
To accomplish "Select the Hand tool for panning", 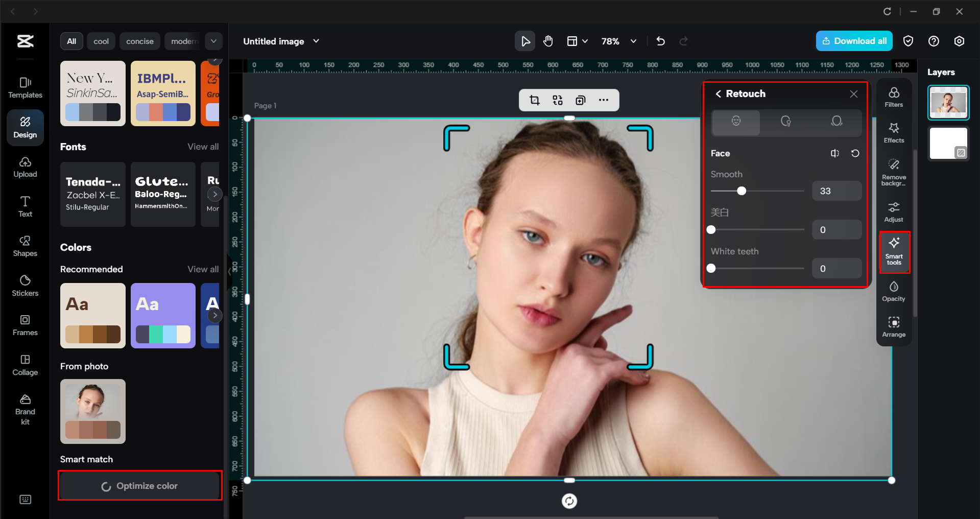I will [548, 41].
